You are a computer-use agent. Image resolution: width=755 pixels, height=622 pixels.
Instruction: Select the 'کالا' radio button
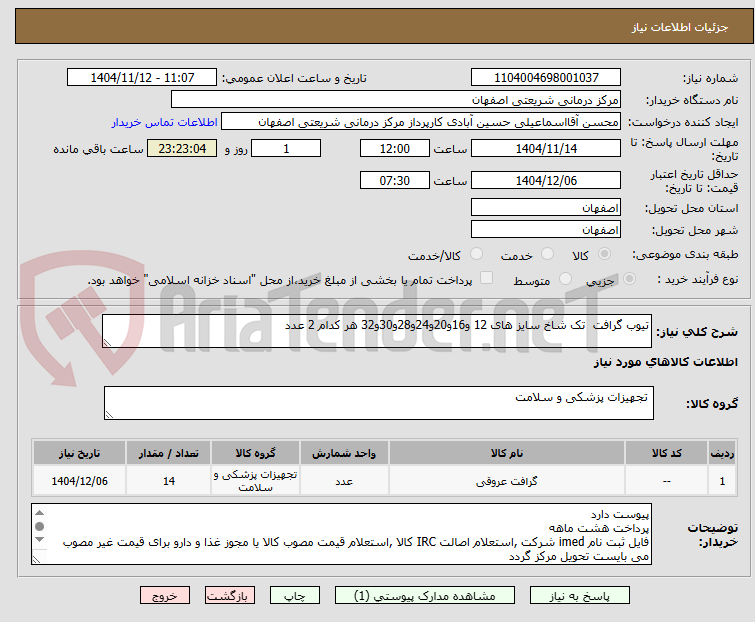(x=604, y=254)
